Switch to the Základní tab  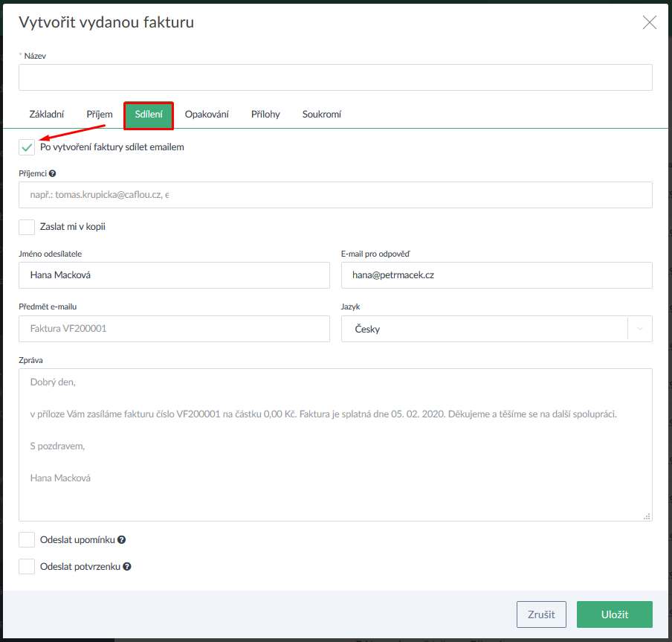(46, 115)
